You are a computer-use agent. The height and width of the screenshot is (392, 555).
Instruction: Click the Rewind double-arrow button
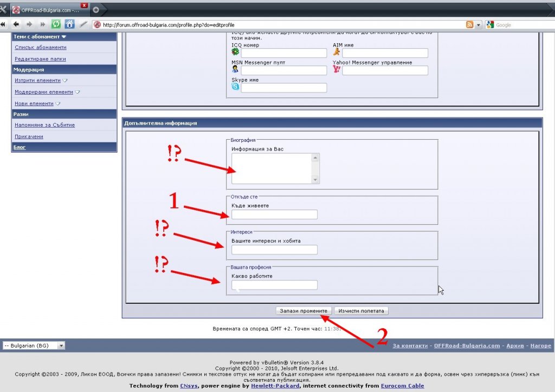(x=3, y=24)
